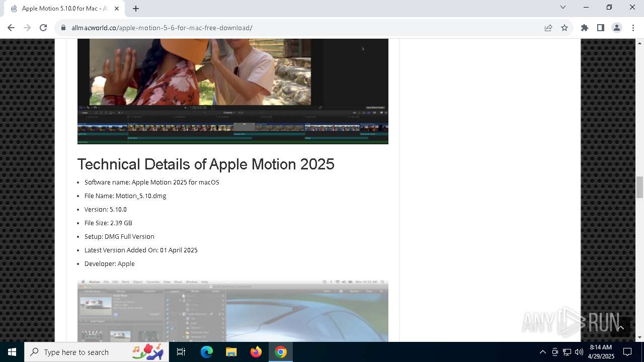Select text 'Version: 5.10.0'
The width and height of the screenshot is (644, 362).
pyautogui.click(x=106, y=209)
